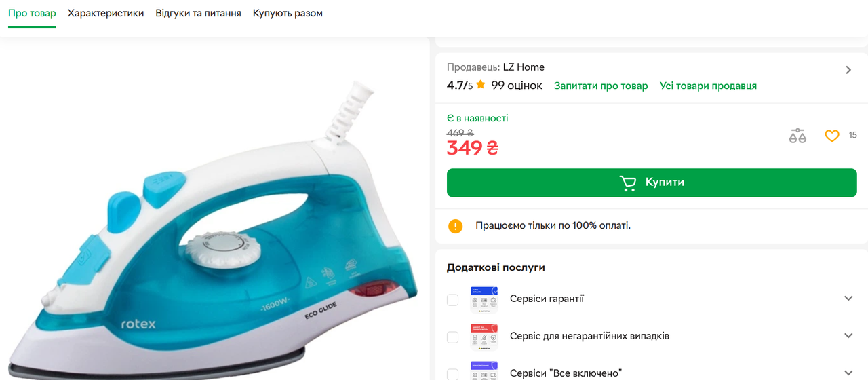
Task: Check the Сервіси "Все включено" checkbox
Action: pos(453,374)
